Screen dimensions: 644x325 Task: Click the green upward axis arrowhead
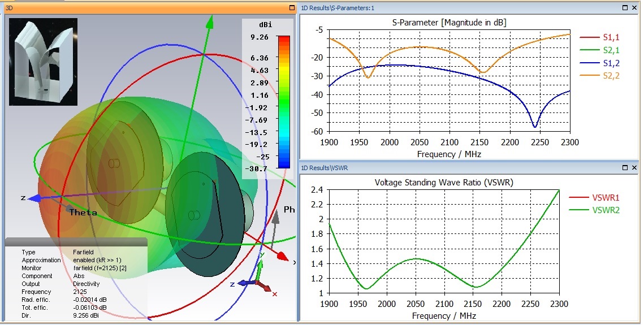pos(210,21)
